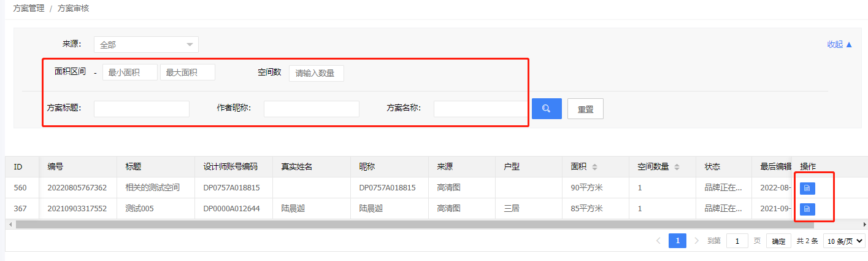The image size is (868, 261).
Task: Focus the 最大面积 input field
Action: (187, 72)
